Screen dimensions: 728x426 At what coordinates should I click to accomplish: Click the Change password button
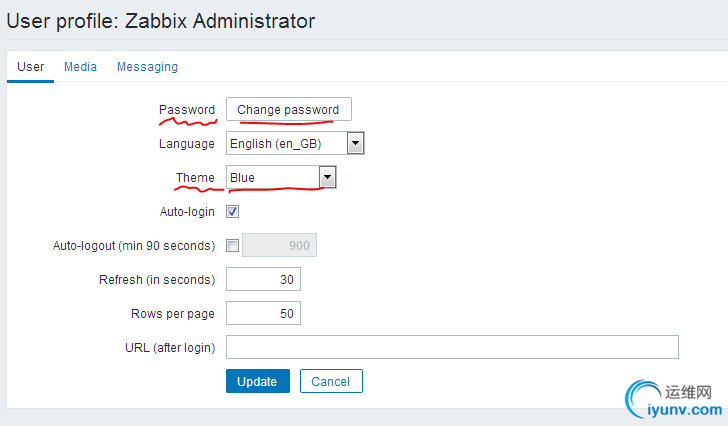pyautogui.click(x=288, y=110)
